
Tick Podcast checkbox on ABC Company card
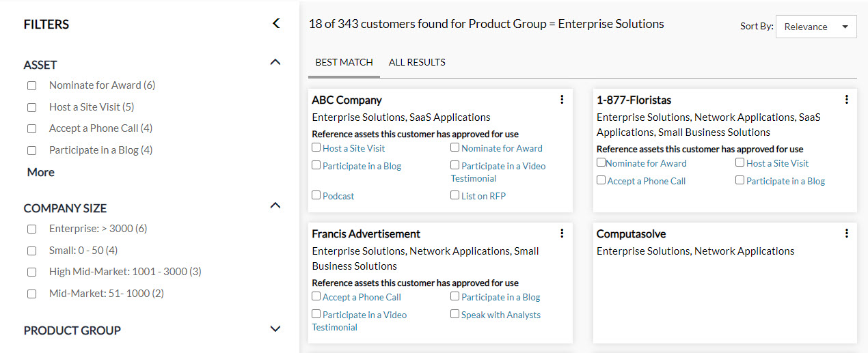pyautogui.click(x=316, y=195)
